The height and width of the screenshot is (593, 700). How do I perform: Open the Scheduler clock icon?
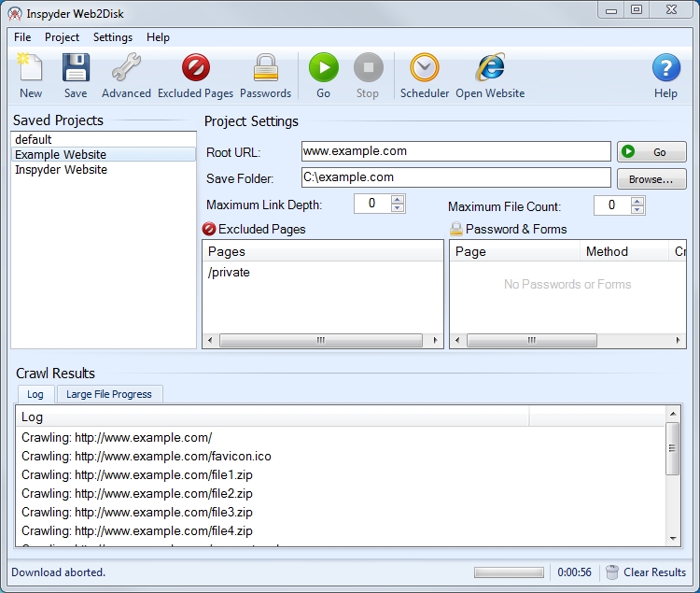coord(425,76)
